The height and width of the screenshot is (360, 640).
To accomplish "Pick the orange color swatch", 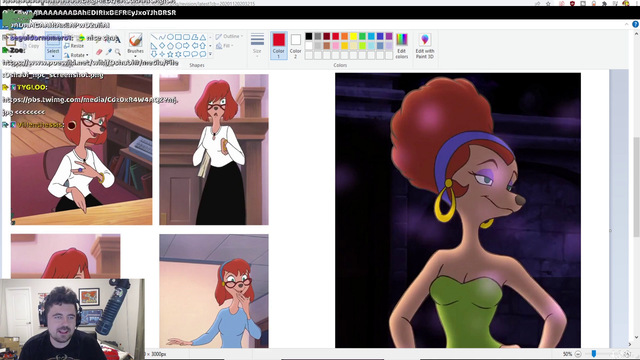I will point(345,36).
